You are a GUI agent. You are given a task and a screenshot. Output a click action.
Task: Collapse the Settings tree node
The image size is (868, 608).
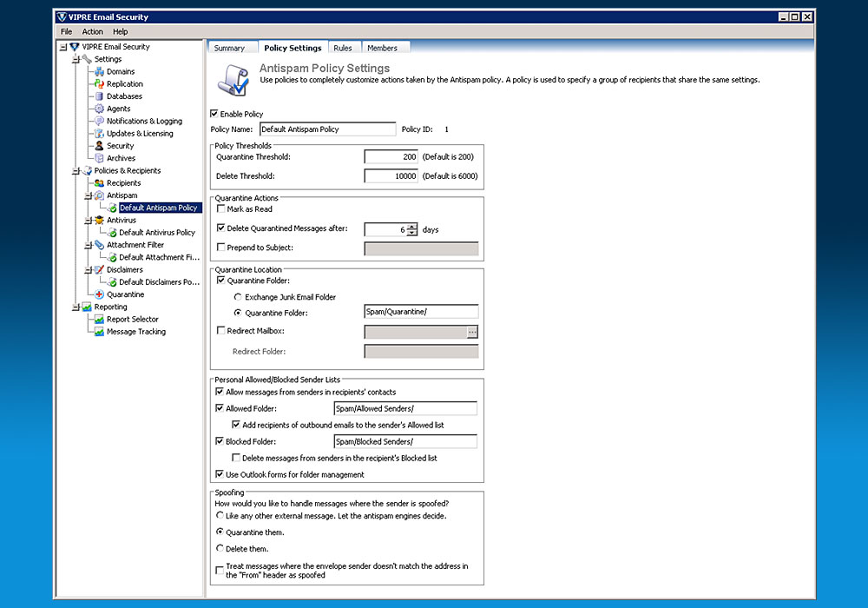[76, 59]
